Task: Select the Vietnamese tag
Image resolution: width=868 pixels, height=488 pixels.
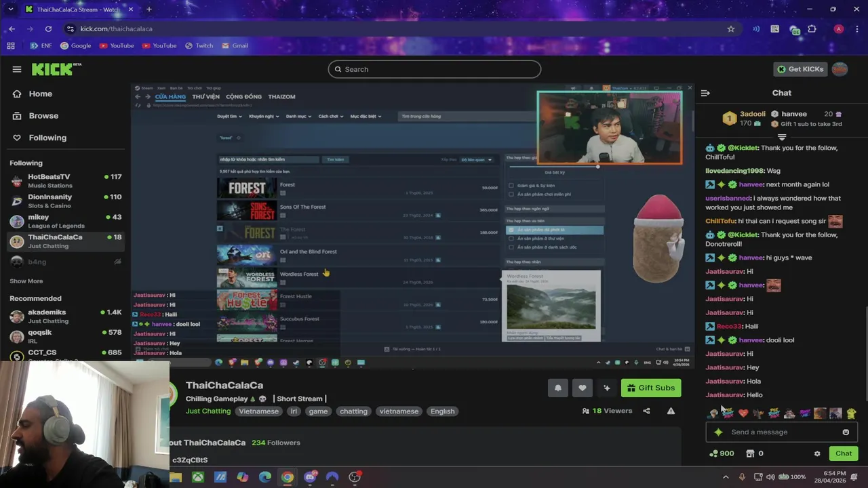Action: tap(258, 411)
